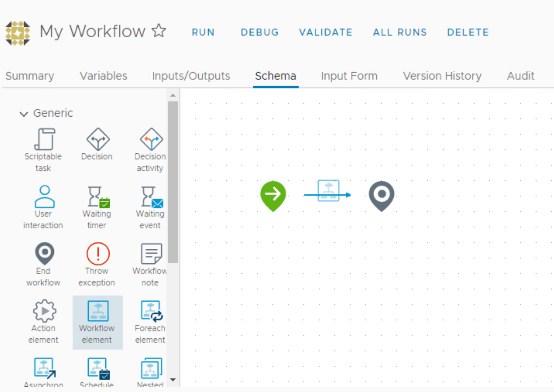Pick the Decision element icon
The width and height of the screenshot is (554, 392).
pos(98,139)
